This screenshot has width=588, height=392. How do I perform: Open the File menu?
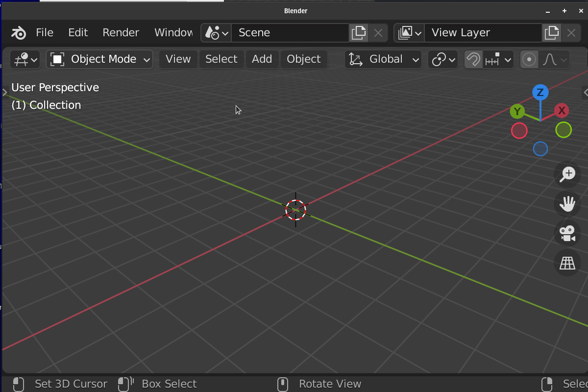[x=45, y=33]
